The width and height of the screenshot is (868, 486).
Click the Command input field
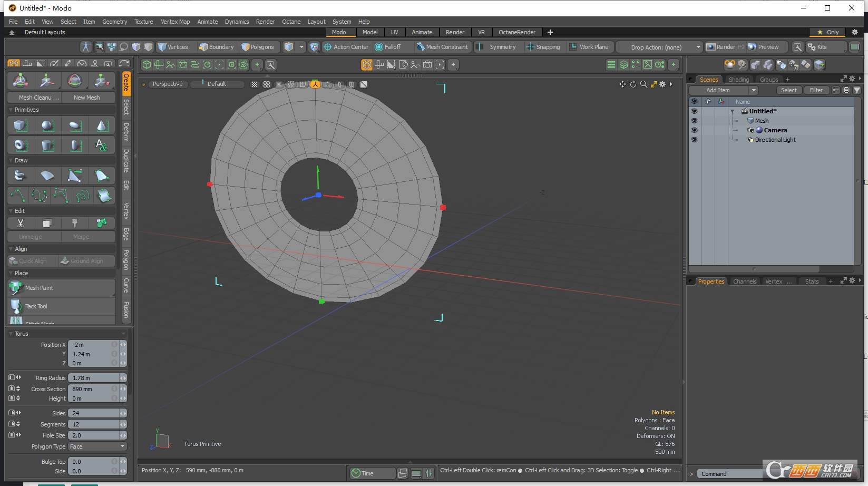coord(730,474)
